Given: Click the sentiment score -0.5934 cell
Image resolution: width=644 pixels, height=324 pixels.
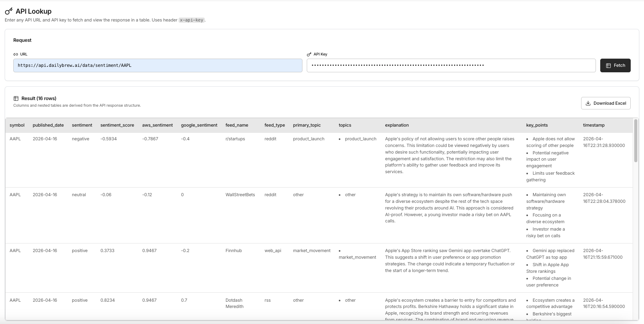Looking at the screenshot, I should 109,139.
